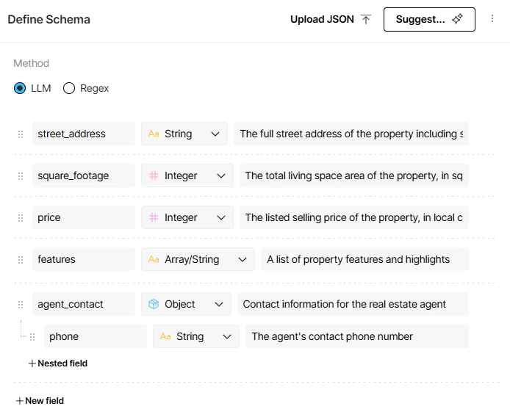
Task: Grab the drag handle for street_address row
Action: [21, 134]
